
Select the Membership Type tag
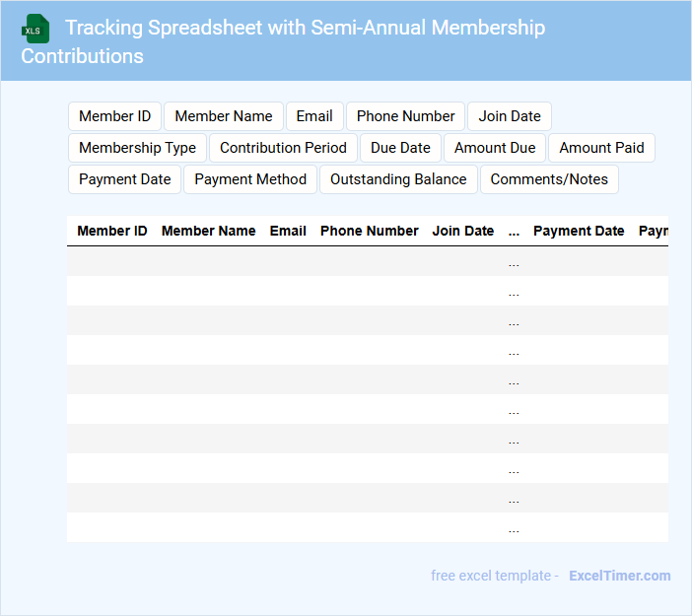tap(137, 148)
